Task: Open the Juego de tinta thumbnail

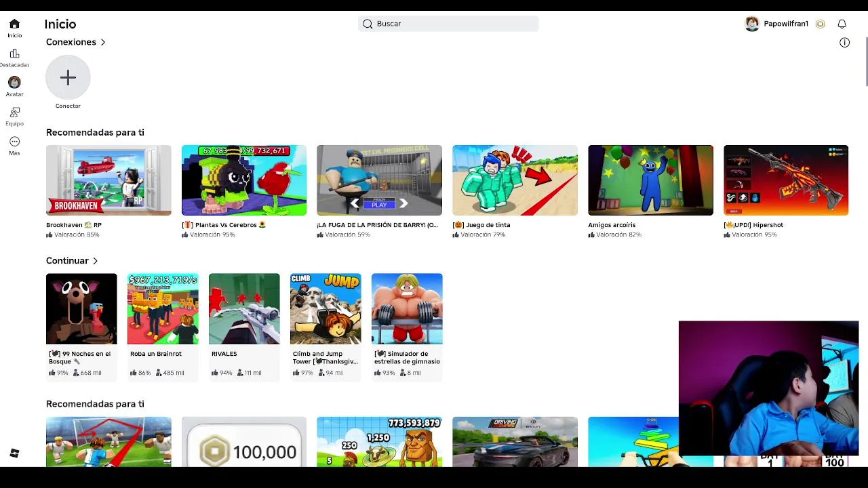Action: [x=515, y=180]
